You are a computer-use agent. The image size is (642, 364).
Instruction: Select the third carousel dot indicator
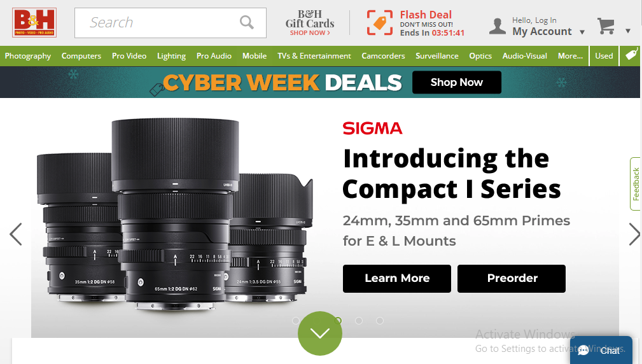338,321
